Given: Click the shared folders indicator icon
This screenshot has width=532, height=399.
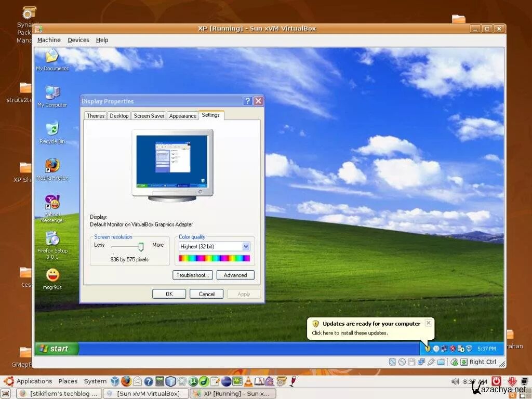Looking at the screenshot, I should point(441,362).
